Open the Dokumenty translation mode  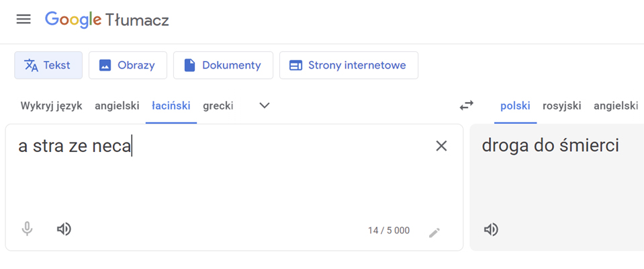223,65
